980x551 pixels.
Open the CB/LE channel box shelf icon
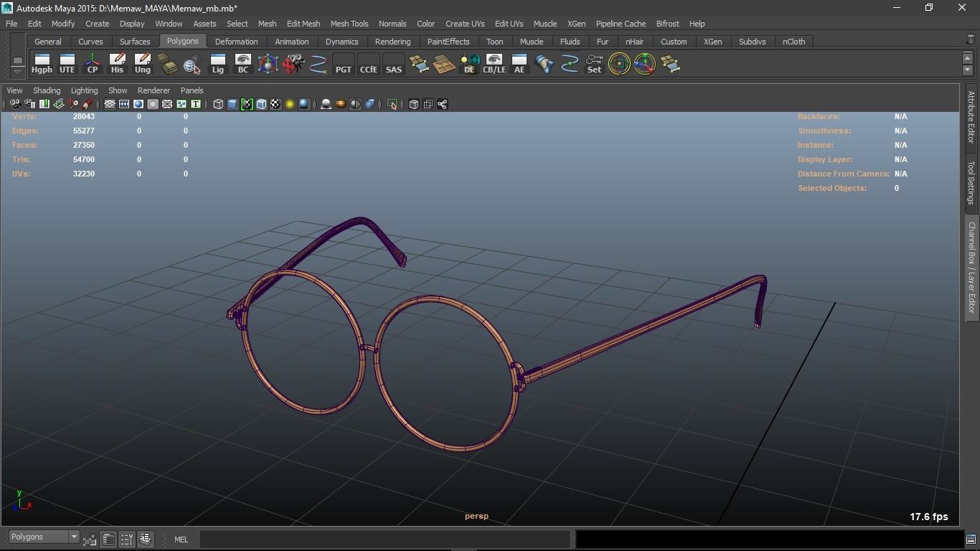point(494,64)
